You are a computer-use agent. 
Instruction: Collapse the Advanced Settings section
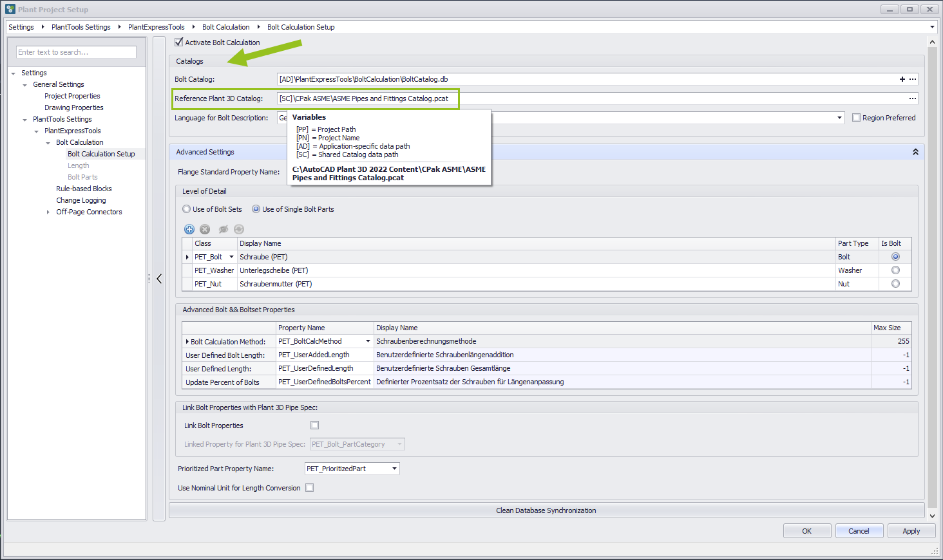[x=915, y=152]
